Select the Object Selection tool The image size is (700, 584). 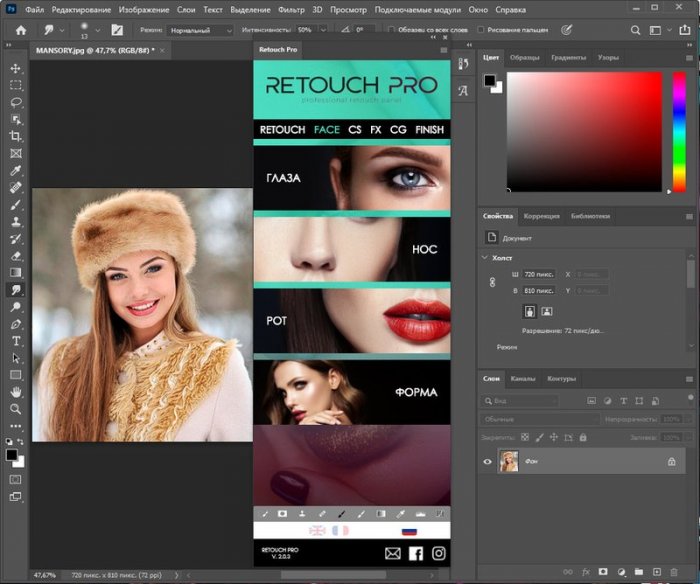[x=16, y=119]
